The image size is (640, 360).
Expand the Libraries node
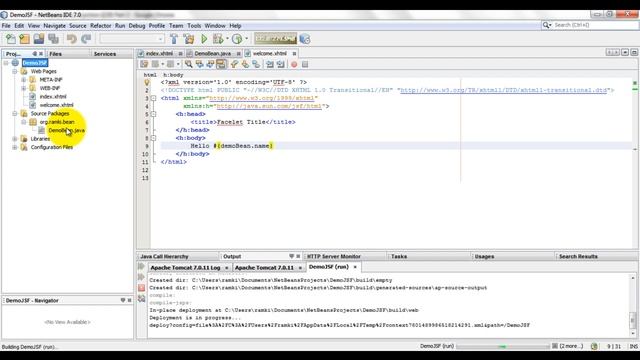tap(15, 139)
